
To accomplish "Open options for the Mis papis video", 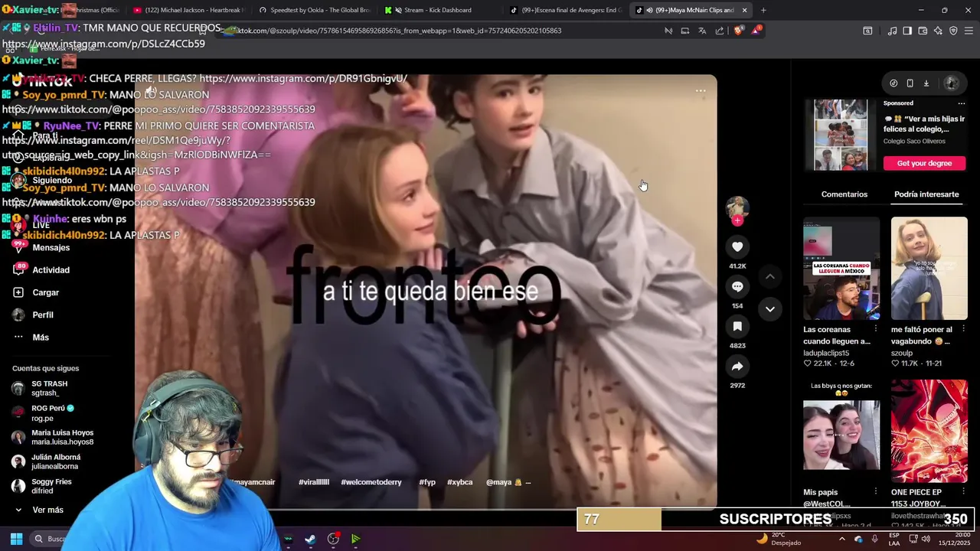I will pyautogui.click(x=876, y=492).
